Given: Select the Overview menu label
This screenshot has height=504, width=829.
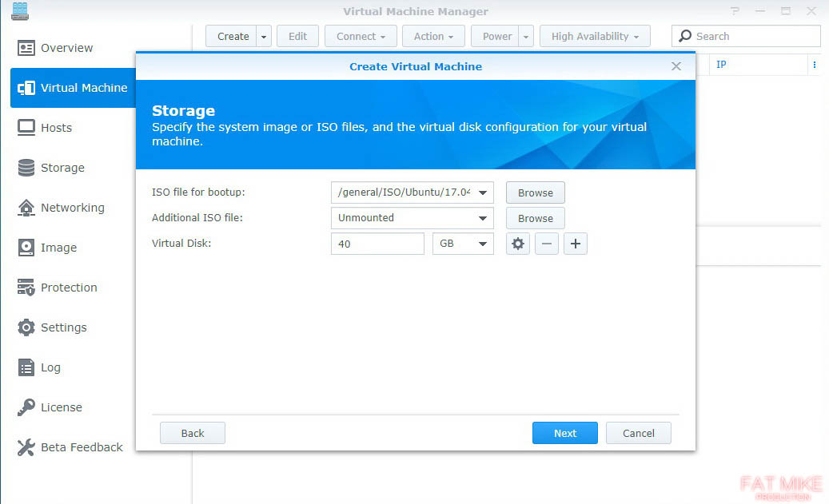Looking at the screenshot, I should point(67,48).
